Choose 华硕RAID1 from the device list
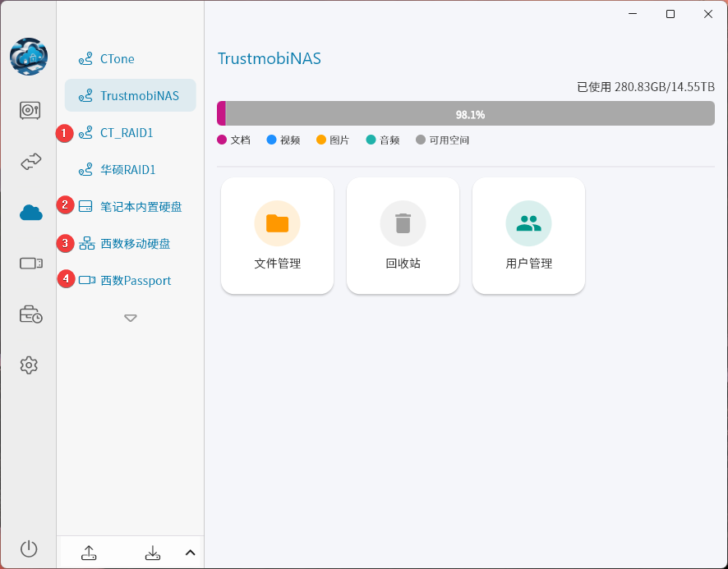Viewport: 728px width, 569px height. (127, 170)
